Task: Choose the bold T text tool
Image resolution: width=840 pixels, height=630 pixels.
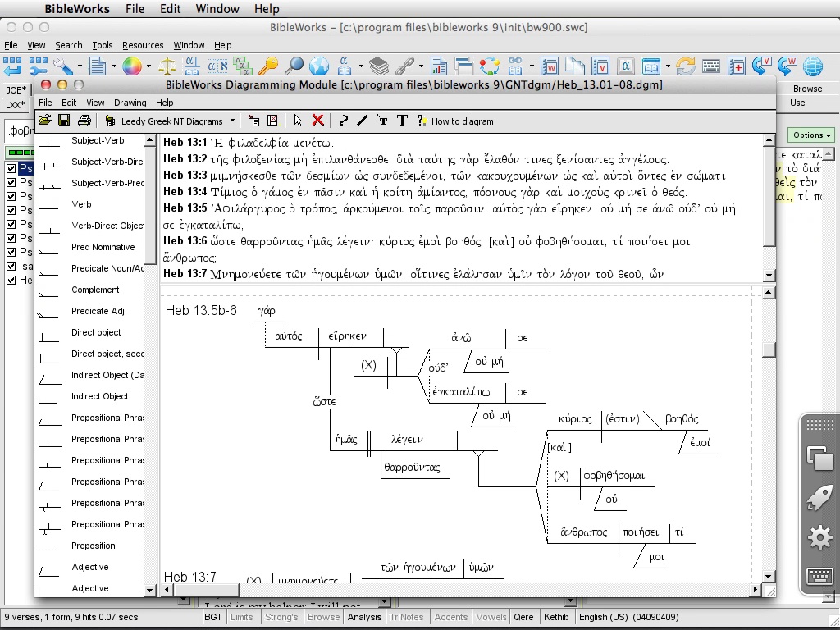Action: pyautogui.click(x=402, y=121)
